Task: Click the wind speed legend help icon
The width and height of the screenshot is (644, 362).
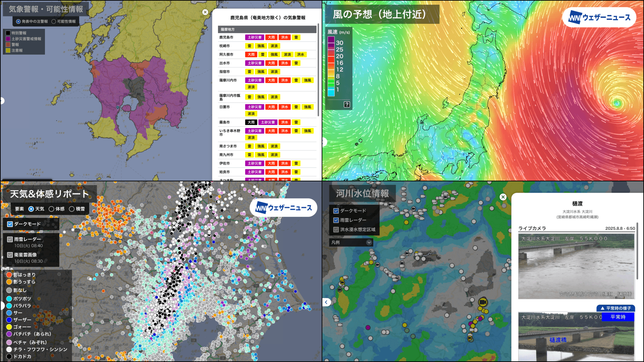Action: [x=347, y=105]
